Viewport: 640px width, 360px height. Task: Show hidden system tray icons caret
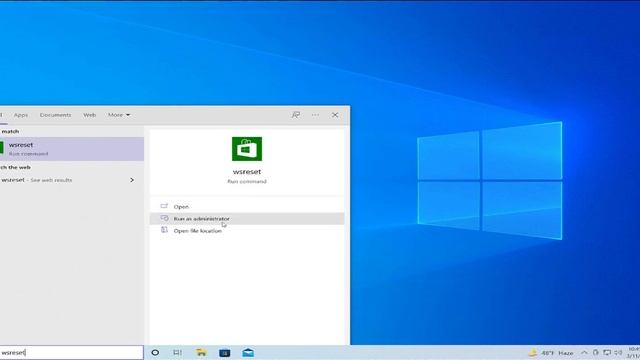point(584,353)
